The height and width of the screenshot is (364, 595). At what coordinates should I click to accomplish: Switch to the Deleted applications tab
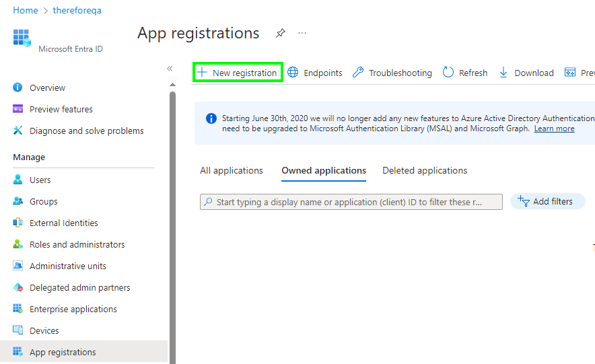[425, 171]
